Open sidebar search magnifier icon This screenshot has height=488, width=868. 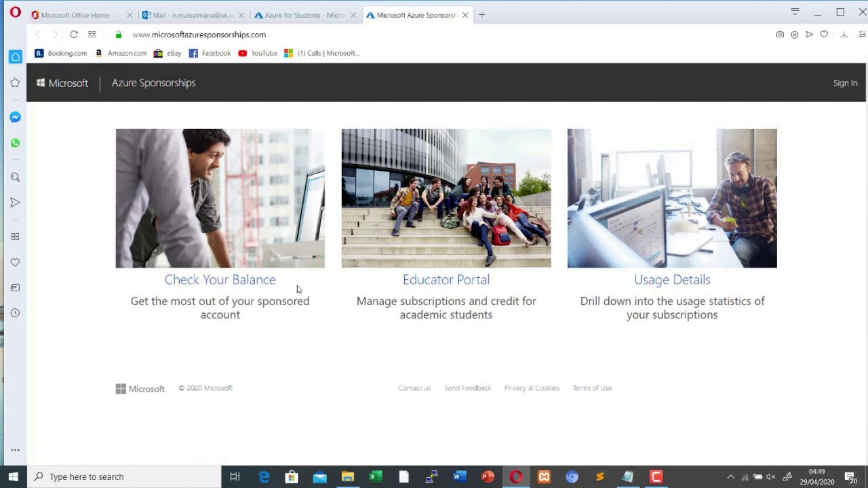point(15,177)
